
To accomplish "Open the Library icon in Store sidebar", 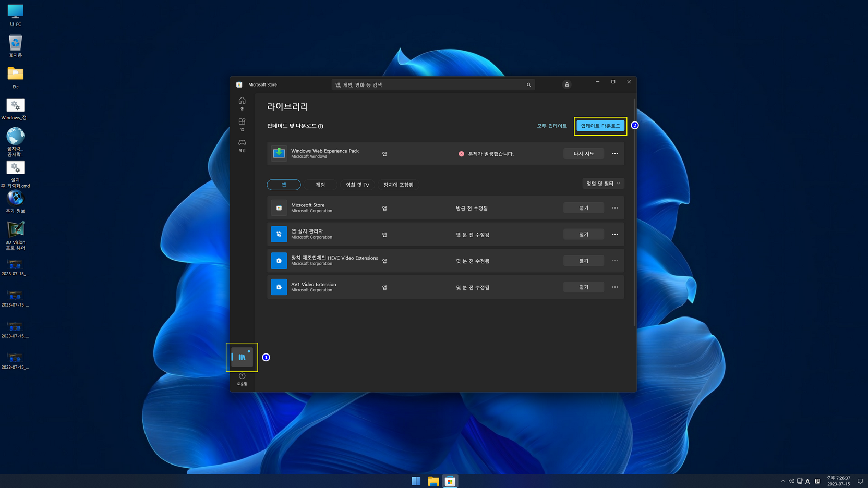I will [242, 357].
